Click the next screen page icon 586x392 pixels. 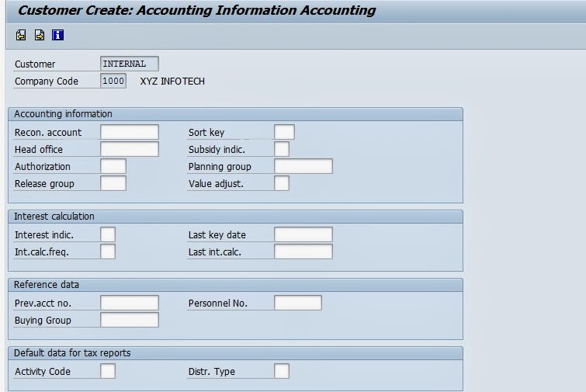tap(40, 35)
